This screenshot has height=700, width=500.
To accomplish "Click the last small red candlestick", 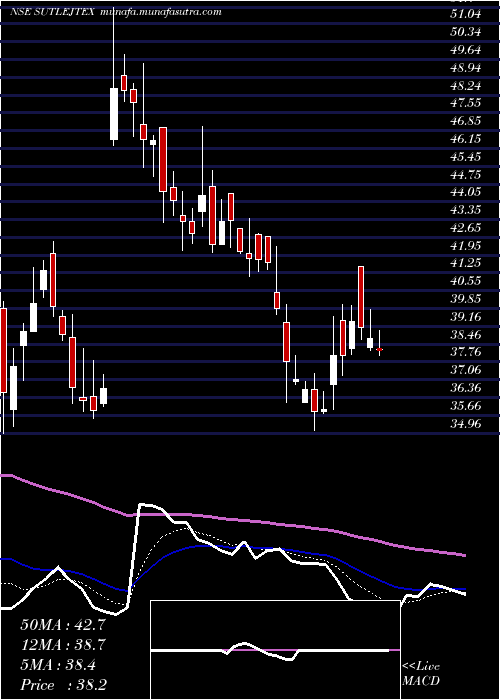I will click(379, 349).
